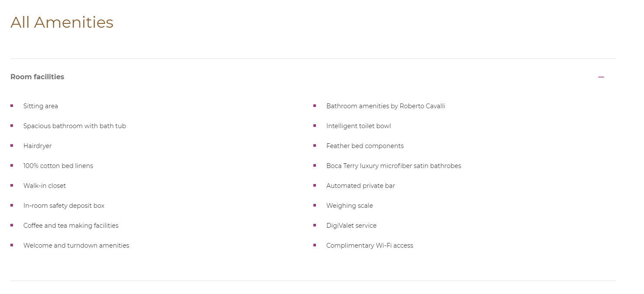Collapse the Room facilities section minus icon

[x=601, y=77]
